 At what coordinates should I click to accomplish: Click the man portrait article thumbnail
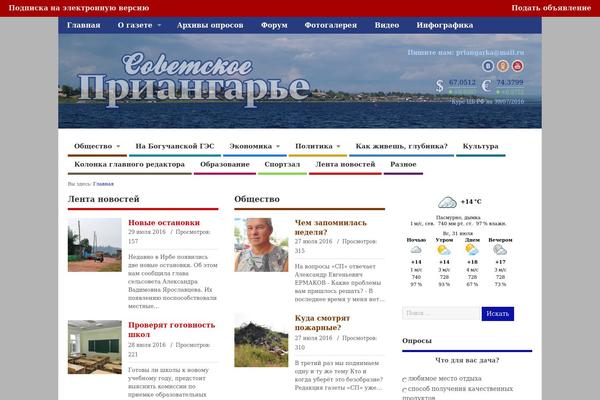click(261, 245)
